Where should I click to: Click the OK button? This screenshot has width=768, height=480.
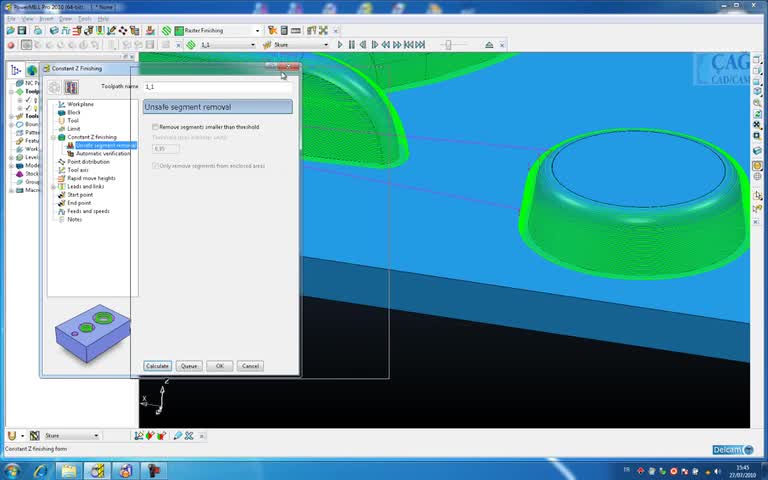tap(219, 366)
